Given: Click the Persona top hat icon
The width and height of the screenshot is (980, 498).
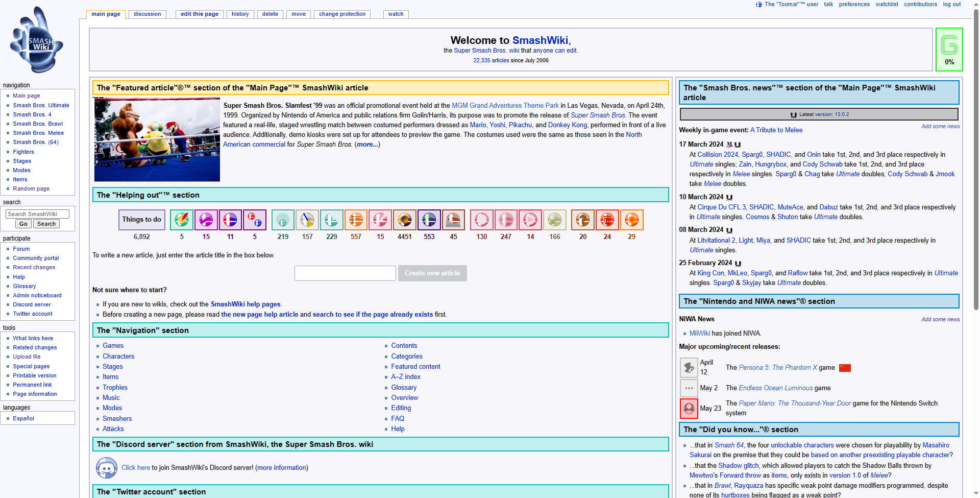Looking at the screenshot, I should 689,368.
